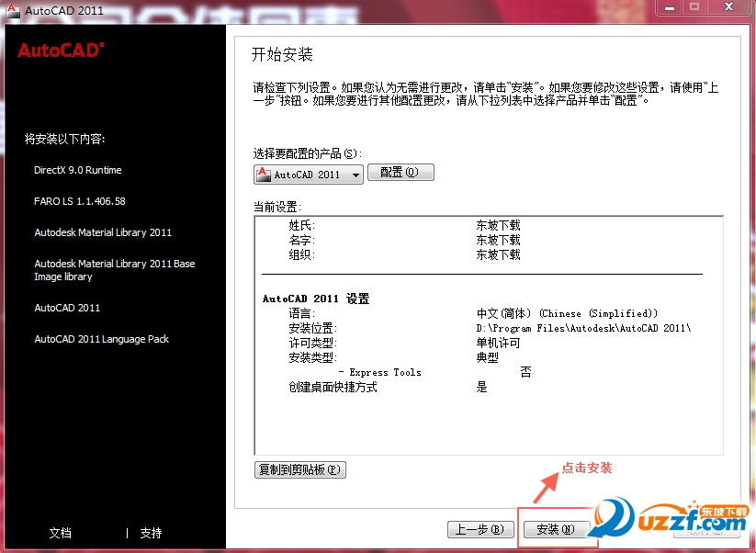Click the install path D:\Program Files\Autodesk\AutoCAD 2011\
Viewport: 756px width, 553px height.
[x=583, y=328]
